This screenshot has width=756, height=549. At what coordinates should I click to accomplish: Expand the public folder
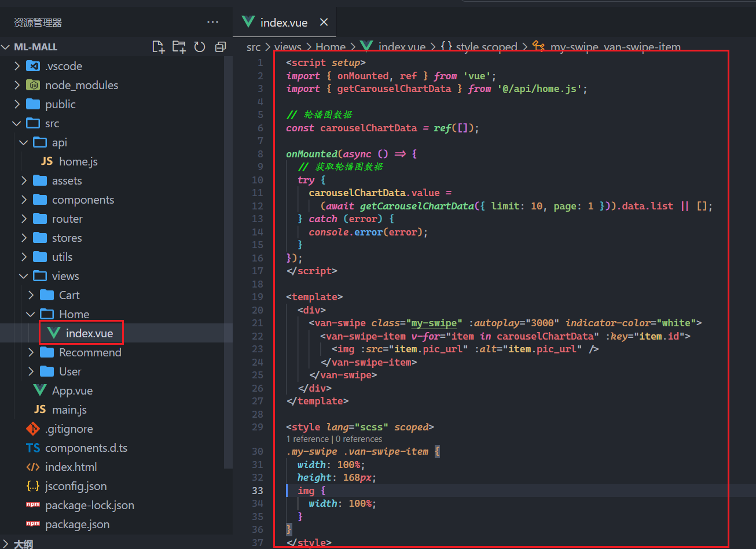(17, 104)
